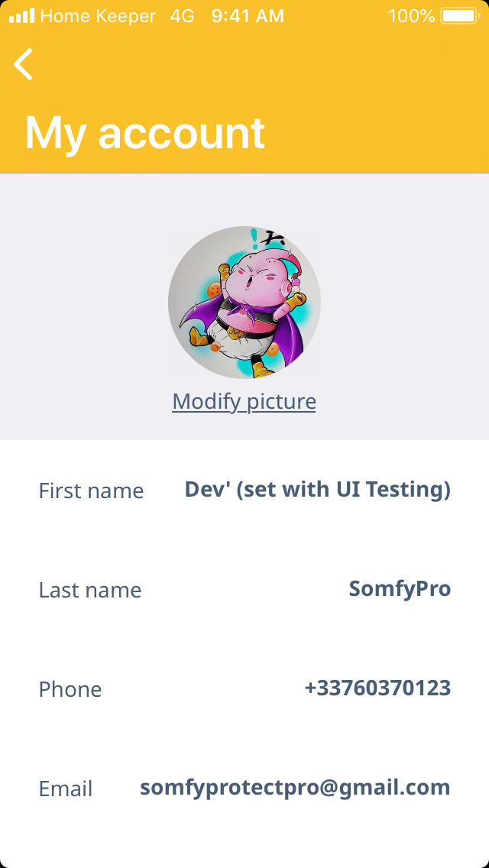Edit the phone number +33760370123
Viewport: 489px width, 868px height.
[377, 688]
